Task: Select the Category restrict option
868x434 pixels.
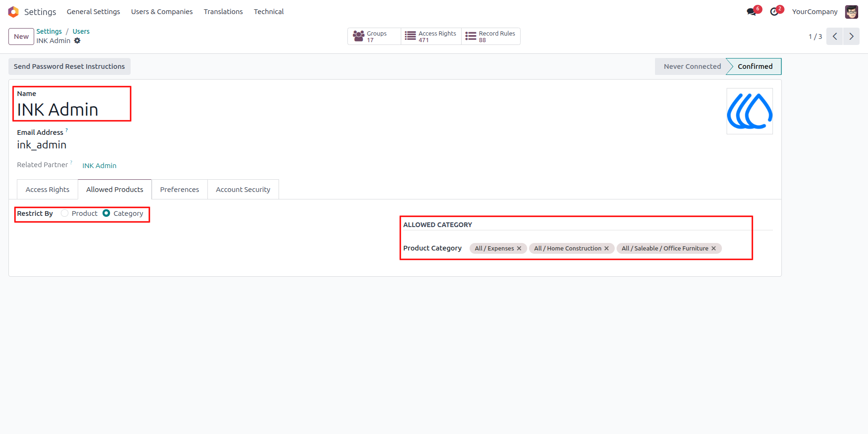Action: pos(106,213)
